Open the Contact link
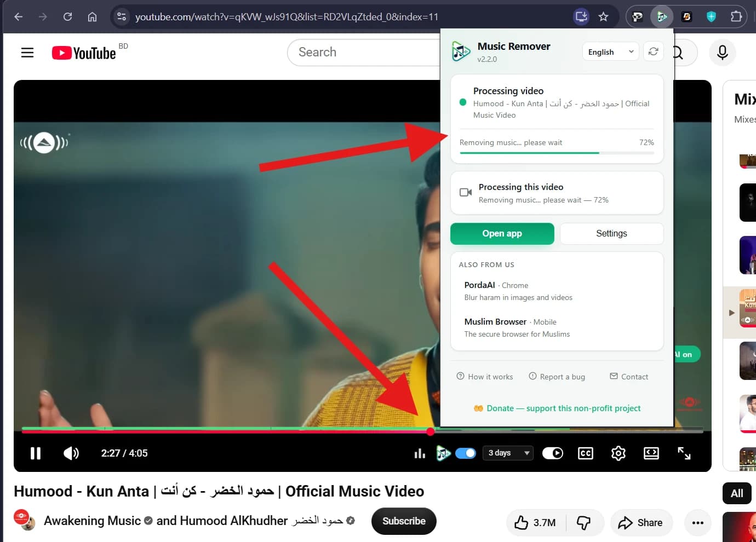756x542 pixels. click(x=629, y=377)
